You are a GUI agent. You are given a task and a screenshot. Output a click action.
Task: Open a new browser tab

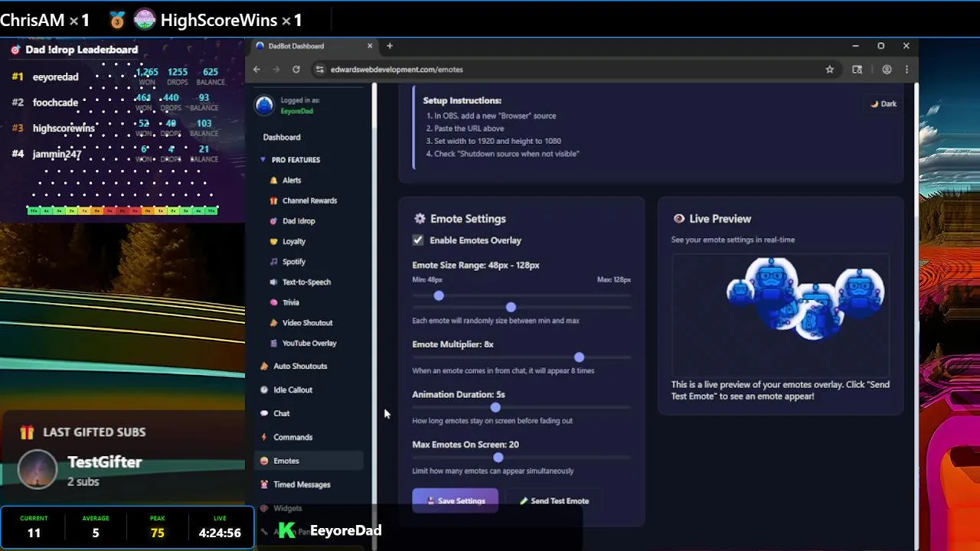389,46
